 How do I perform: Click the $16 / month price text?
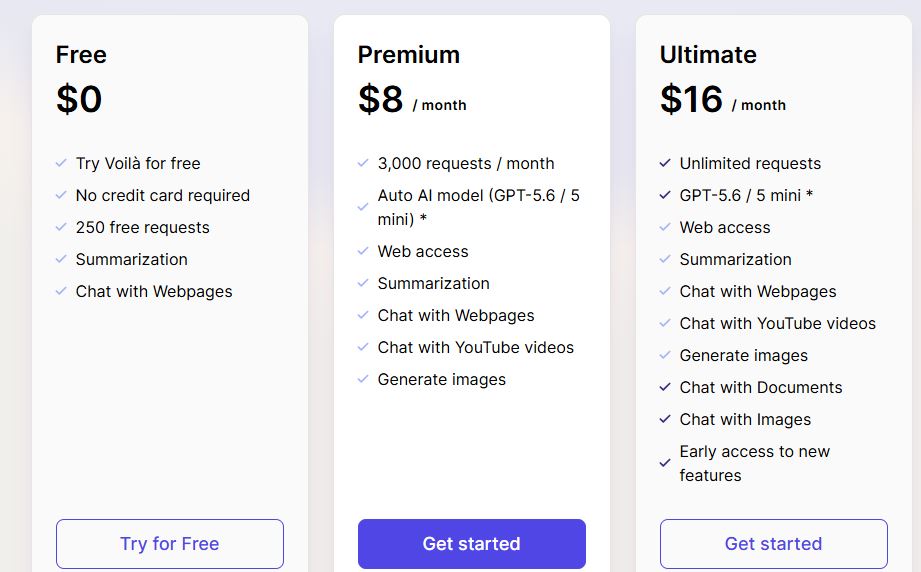point(723,99)
